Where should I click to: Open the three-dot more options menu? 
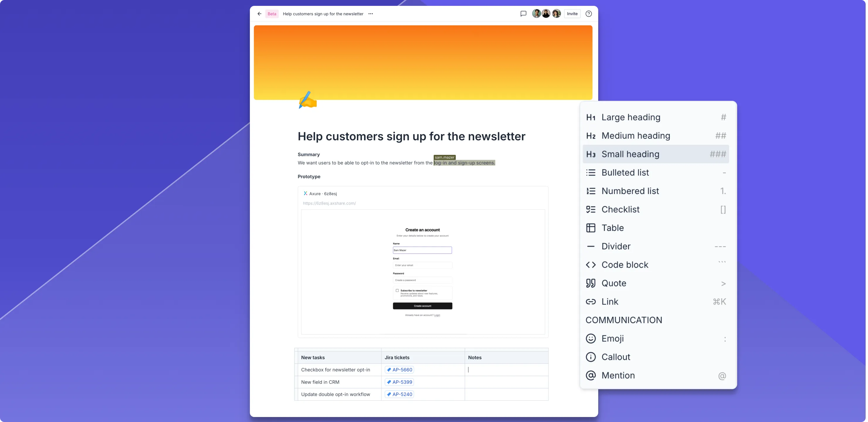[x=371, y=14]
